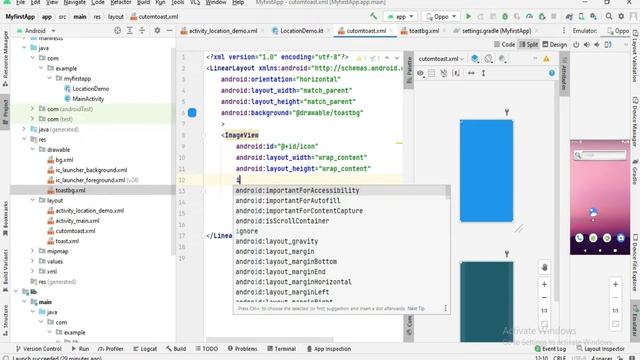Switch editor to Design view mode
This screenshot has height=360, width=640.
(x=554, y=44)
